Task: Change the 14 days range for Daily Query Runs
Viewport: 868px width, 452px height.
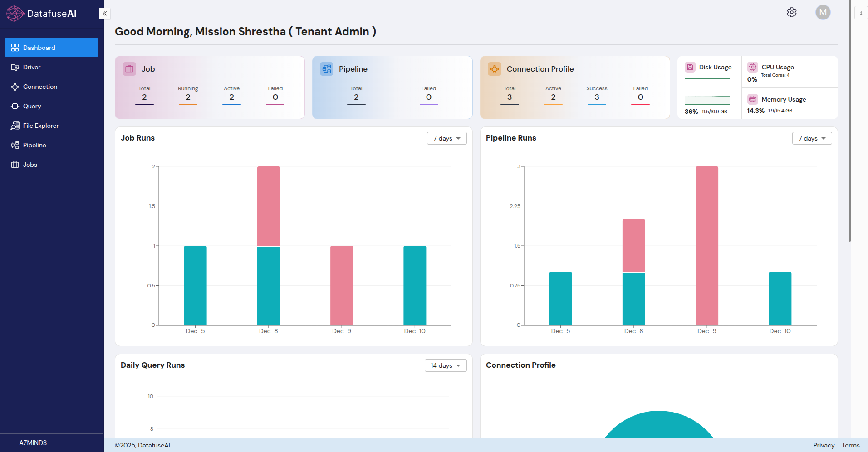Action: pos(445,365)
